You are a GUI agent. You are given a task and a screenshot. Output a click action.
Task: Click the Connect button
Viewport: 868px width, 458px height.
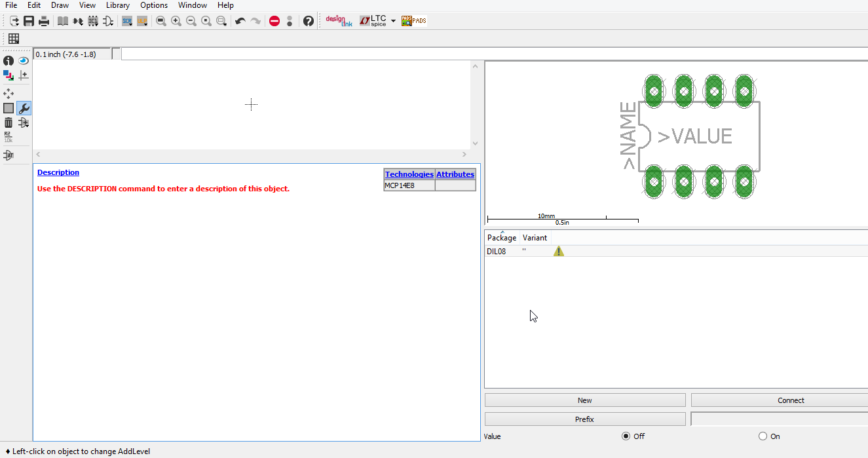[x=780, y=400]
